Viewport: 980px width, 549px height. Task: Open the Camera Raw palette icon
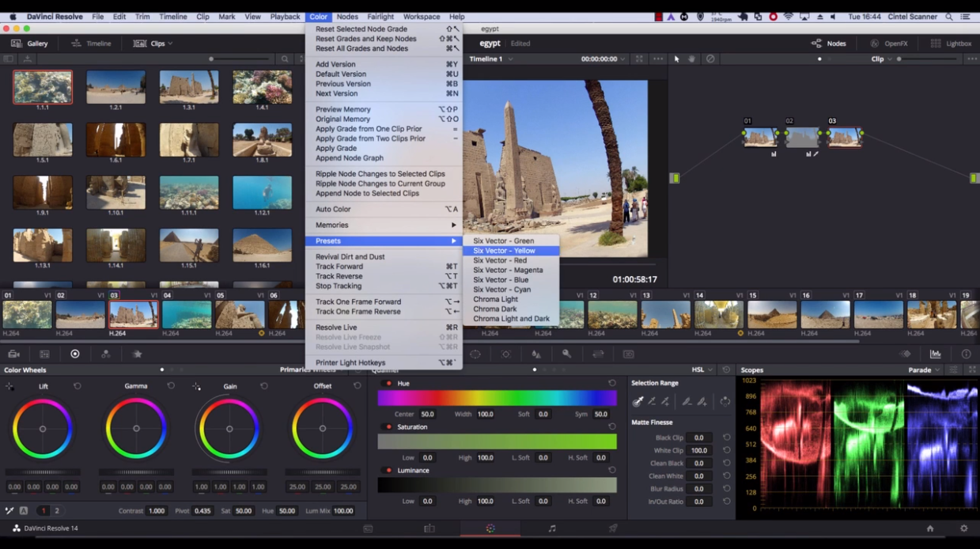13,354
